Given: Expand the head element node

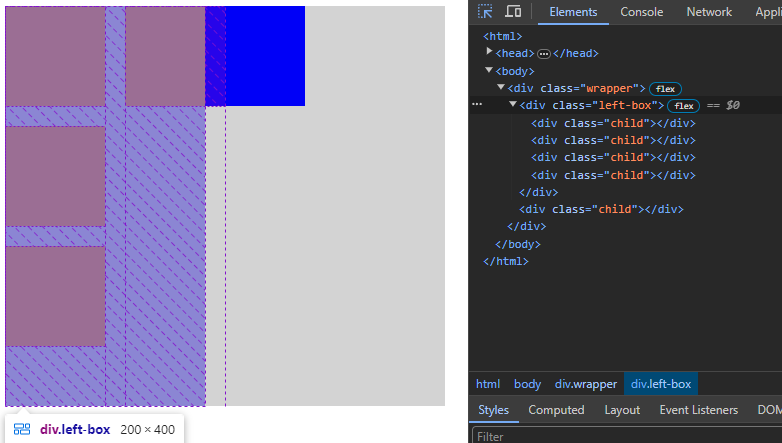Looking at the screenshot, I should 489,52.
